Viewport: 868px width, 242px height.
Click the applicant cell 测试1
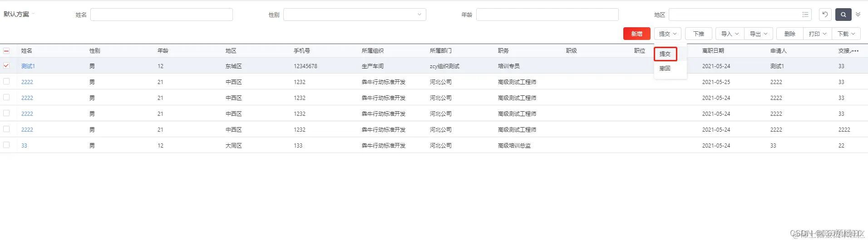(x=777, y=66)
